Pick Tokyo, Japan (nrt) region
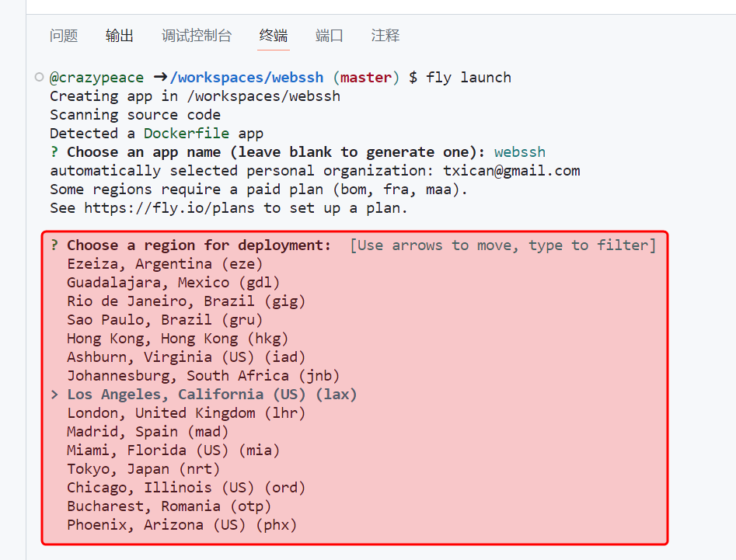 [x=143, y=469]
